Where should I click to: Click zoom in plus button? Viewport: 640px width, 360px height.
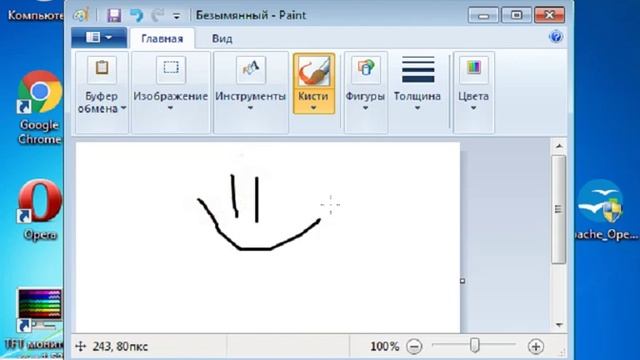[536, 347]
